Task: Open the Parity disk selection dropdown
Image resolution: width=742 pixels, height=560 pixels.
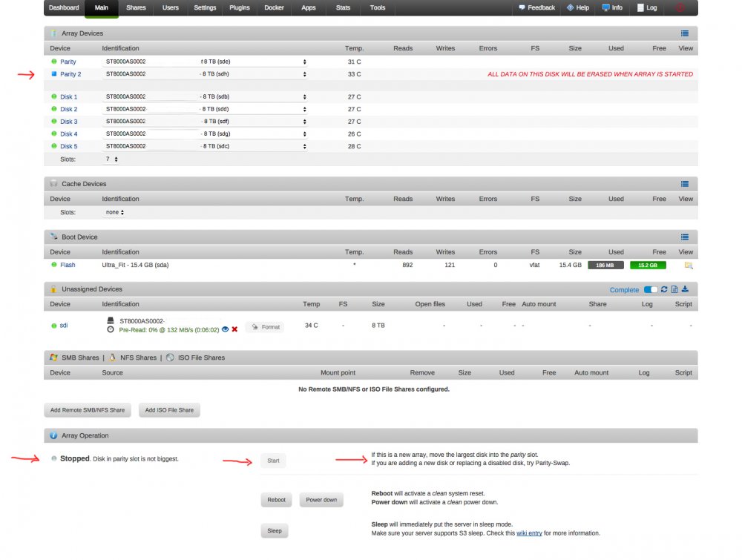Action: (x=206, y=62)
